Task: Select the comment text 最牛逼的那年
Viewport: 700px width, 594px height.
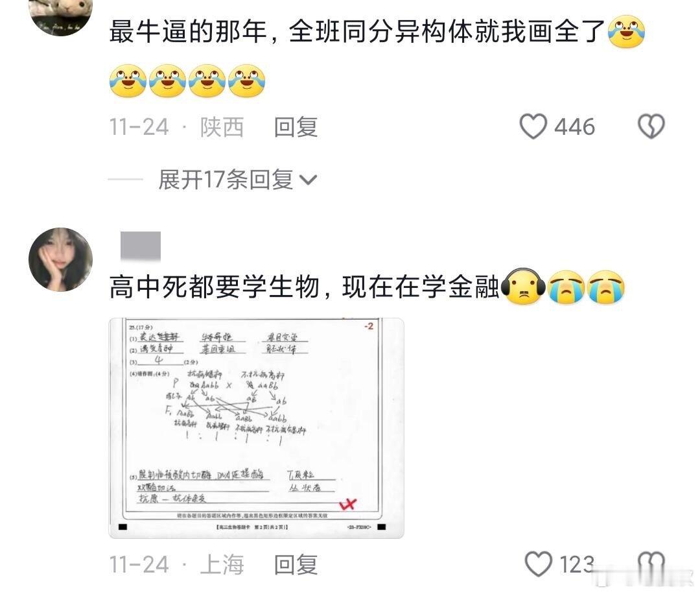Action: tap(188, 31)
